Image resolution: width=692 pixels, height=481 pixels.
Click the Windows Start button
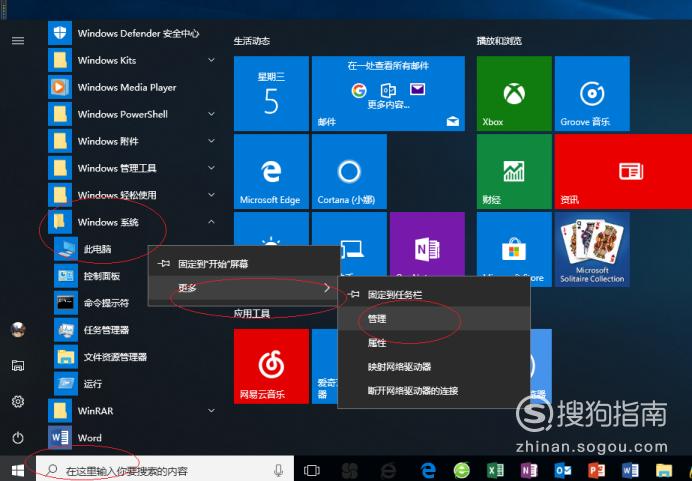(18, 470)
